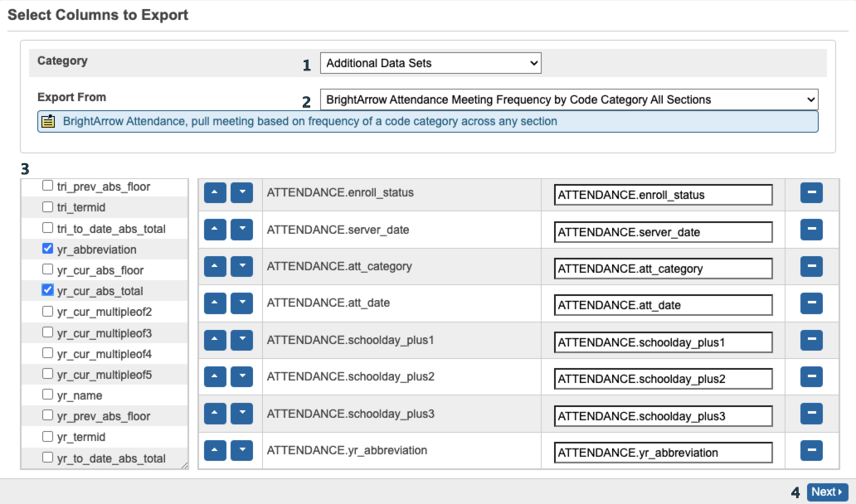
Task: Move ATTENDANCE.server_date row up
Action: click(x=215, y=230)
